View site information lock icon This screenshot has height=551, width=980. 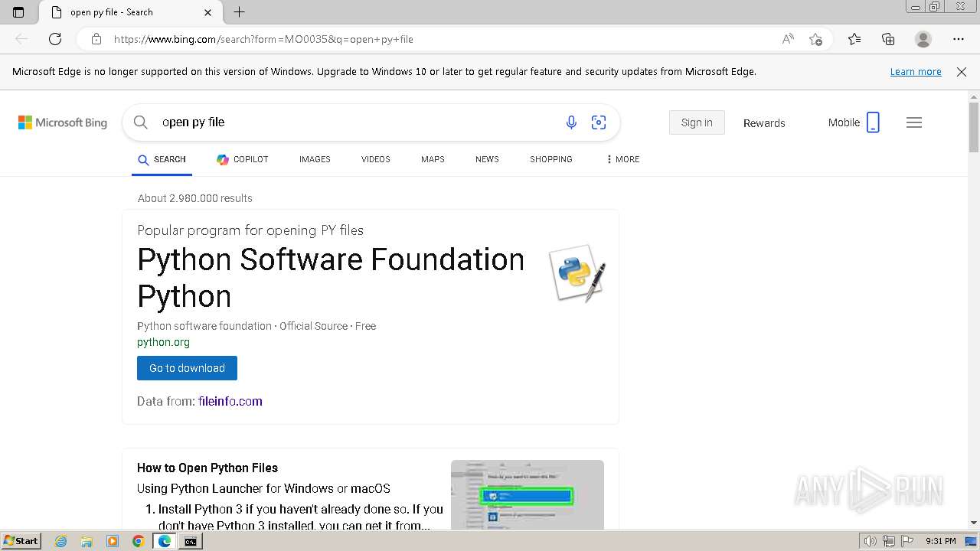[96, 39]
